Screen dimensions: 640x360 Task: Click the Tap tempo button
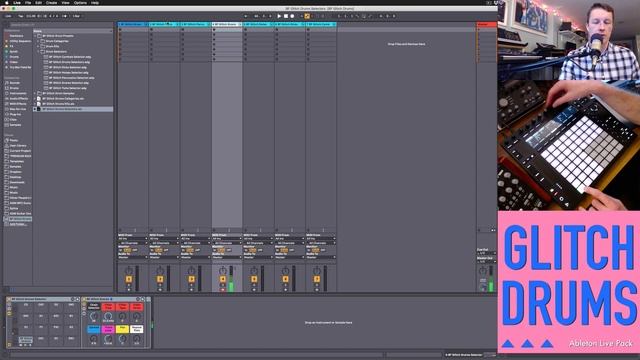(20, 16)
